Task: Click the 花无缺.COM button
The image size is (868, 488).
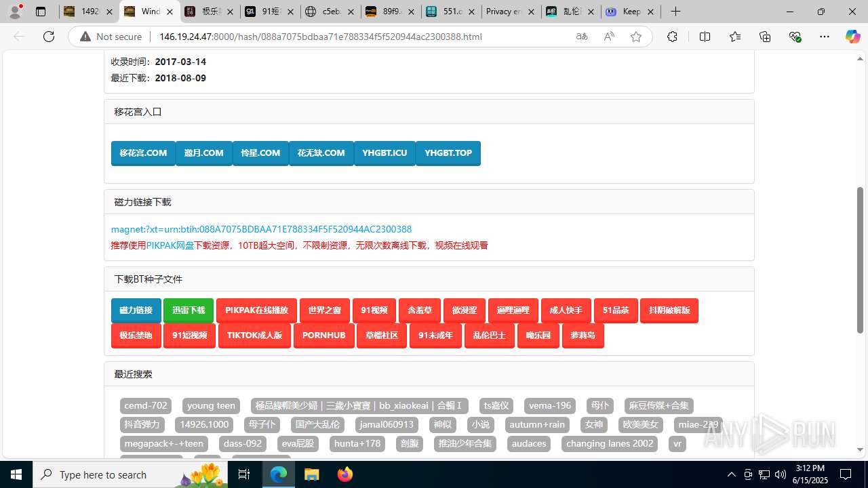Action: 321,153
